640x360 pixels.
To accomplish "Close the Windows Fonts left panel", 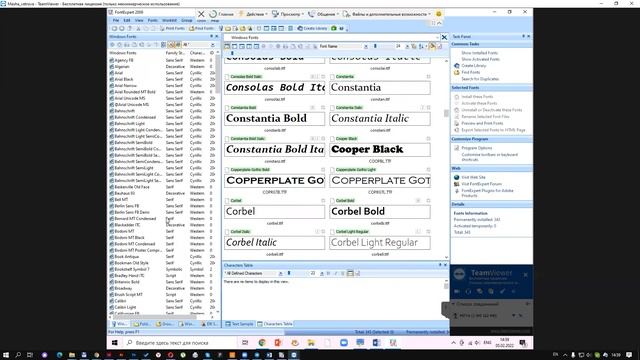I will click(217, 36).
